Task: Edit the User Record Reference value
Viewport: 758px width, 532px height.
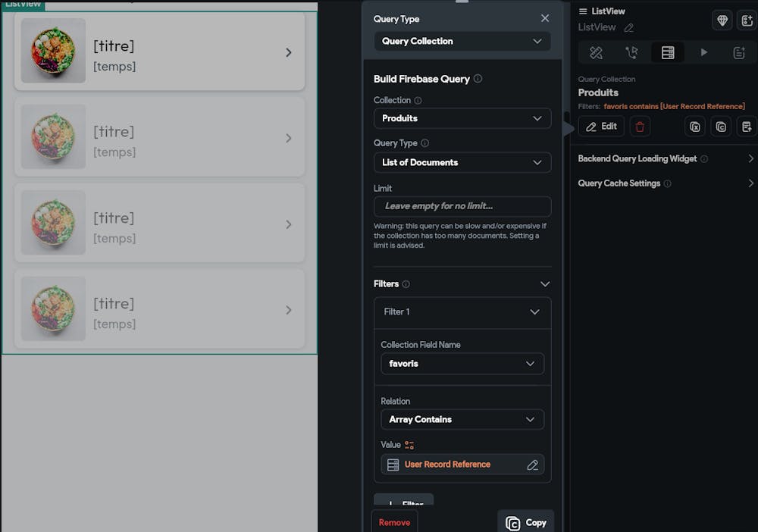Action: (x=532, y=465)
